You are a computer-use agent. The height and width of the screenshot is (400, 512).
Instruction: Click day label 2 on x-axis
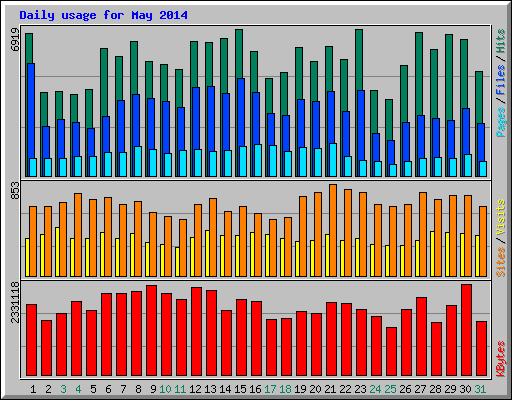pyautogui.click(x=48, y=389)
